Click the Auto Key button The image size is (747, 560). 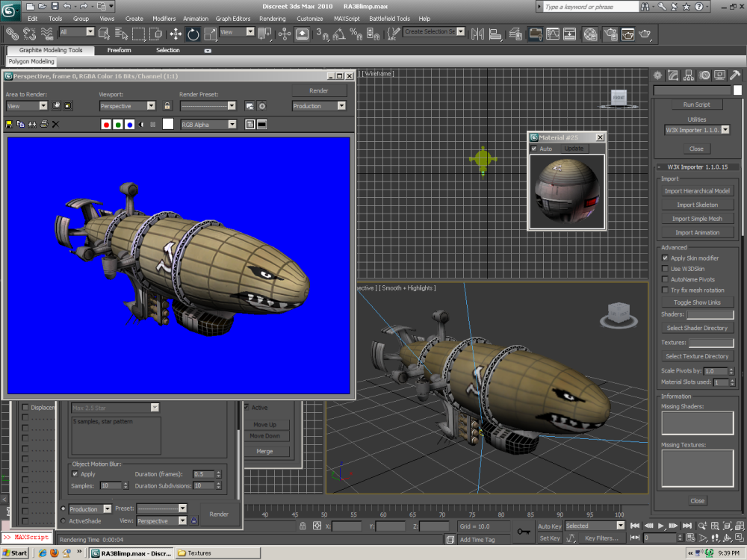(x=550, y=526)
